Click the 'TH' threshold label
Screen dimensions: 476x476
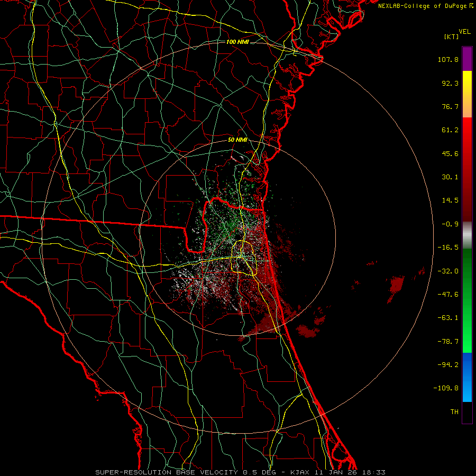click(454, 411)
